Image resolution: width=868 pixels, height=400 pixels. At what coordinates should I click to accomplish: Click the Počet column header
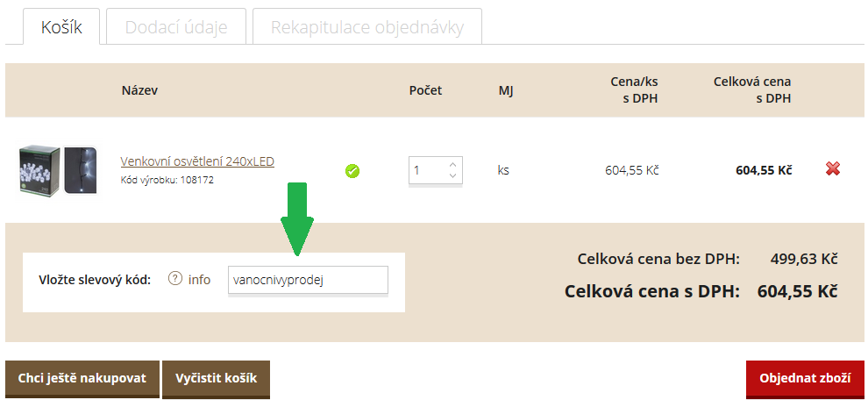(425, 89)
